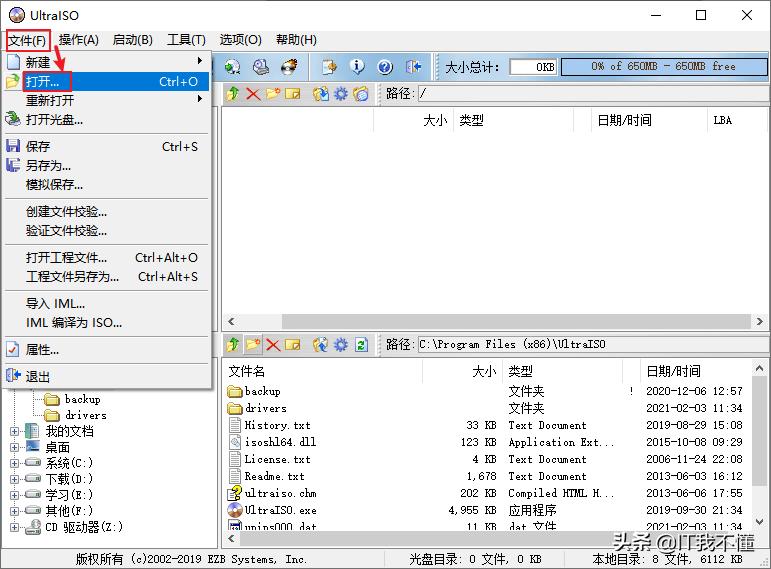Open the 新建 submenu arrow
771x569 pixels.
click(199, 60)
